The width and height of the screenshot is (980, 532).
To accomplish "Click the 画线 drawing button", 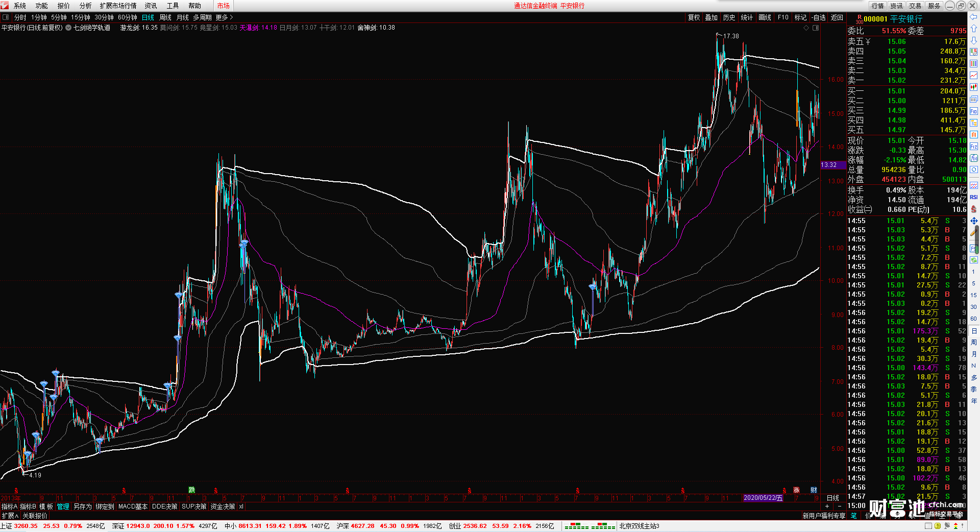I will coord(765,17).
